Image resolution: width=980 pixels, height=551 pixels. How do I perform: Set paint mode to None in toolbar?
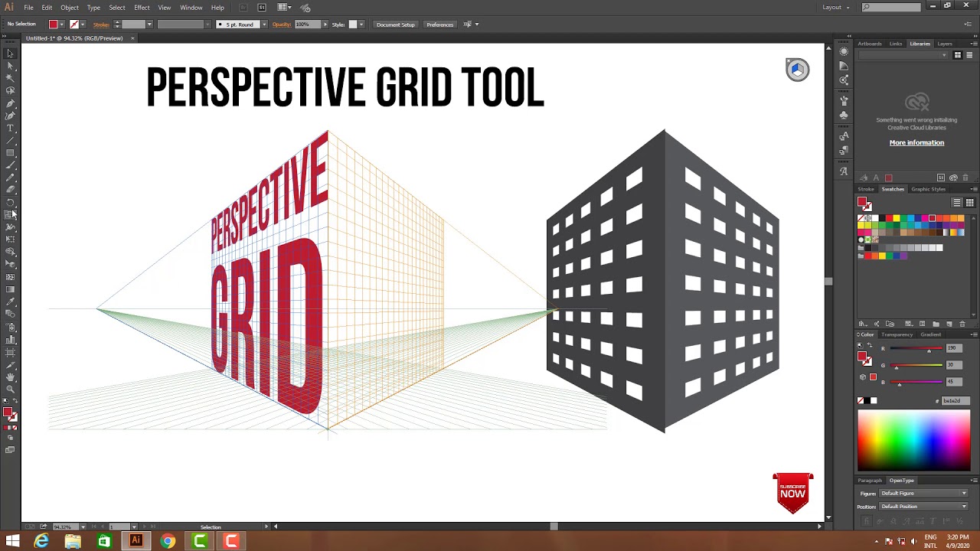(16, 427)
